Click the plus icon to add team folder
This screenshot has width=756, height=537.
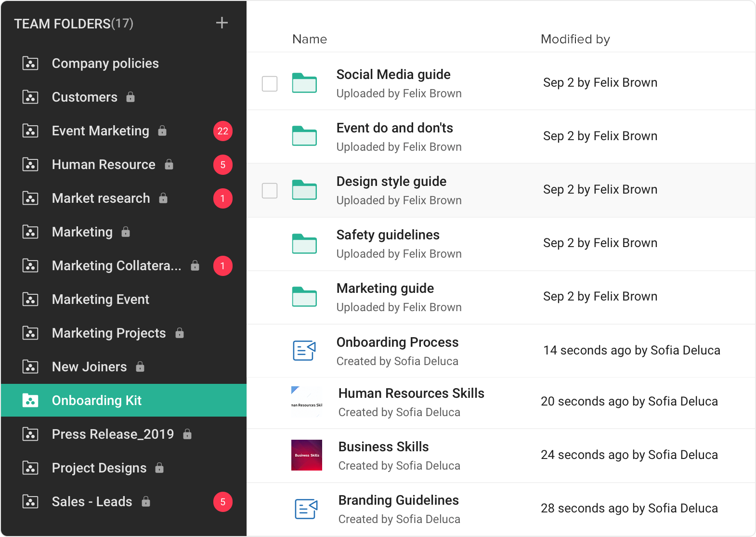(222, 23)
